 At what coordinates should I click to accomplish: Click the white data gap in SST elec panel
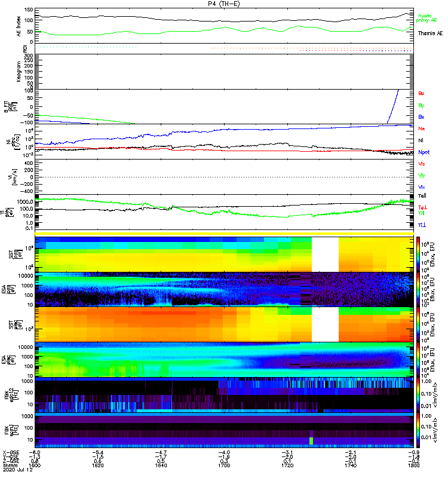[x=325, y=324]
